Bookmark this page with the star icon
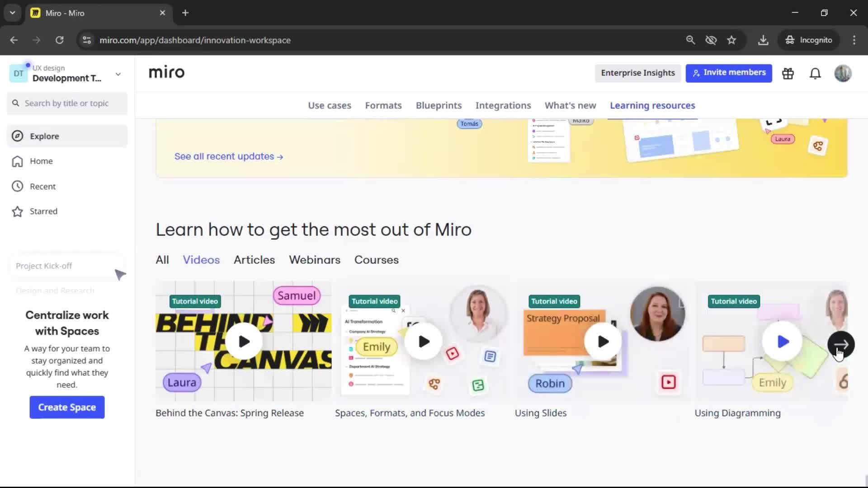 coord(731,40)
